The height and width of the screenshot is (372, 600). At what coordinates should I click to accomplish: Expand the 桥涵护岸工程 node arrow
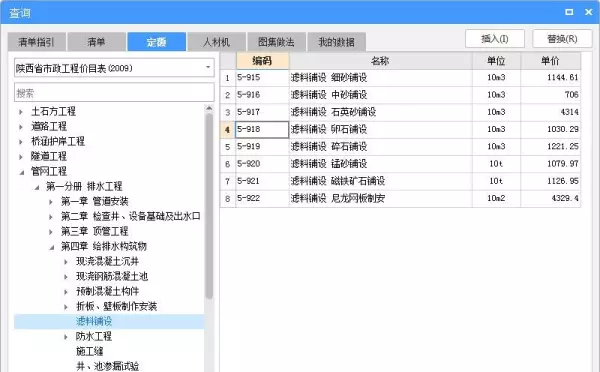click(21, 142)
